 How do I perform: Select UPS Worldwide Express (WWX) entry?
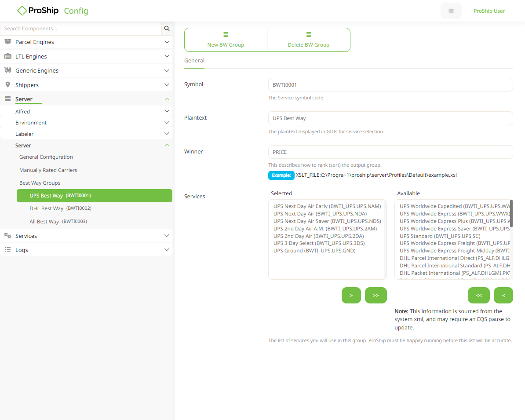[x=455, y=214]
